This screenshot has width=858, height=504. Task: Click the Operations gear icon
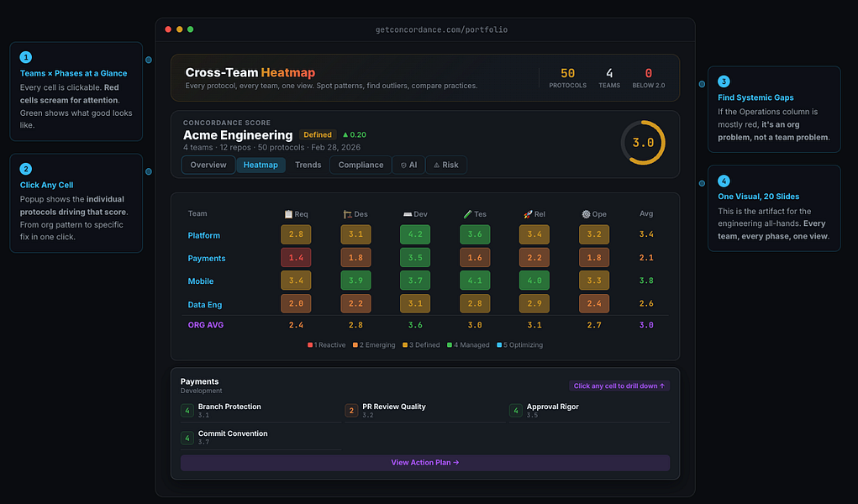click(x=586, y=214)
